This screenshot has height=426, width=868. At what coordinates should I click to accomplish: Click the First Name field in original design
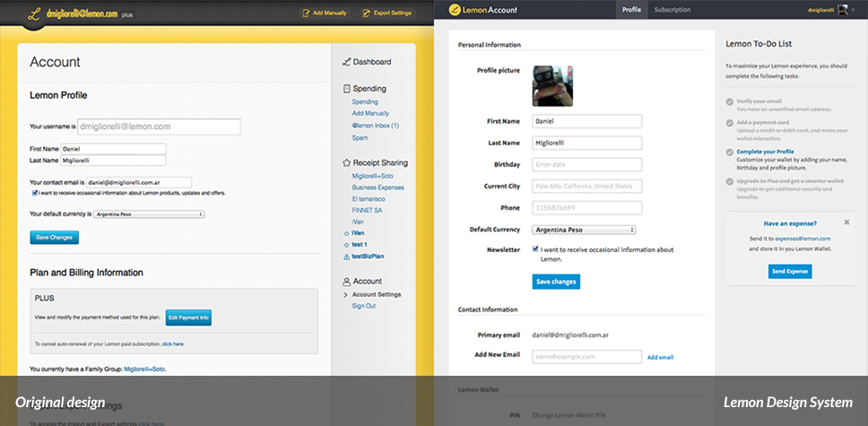pyautogui.click(x=114, y=149)
